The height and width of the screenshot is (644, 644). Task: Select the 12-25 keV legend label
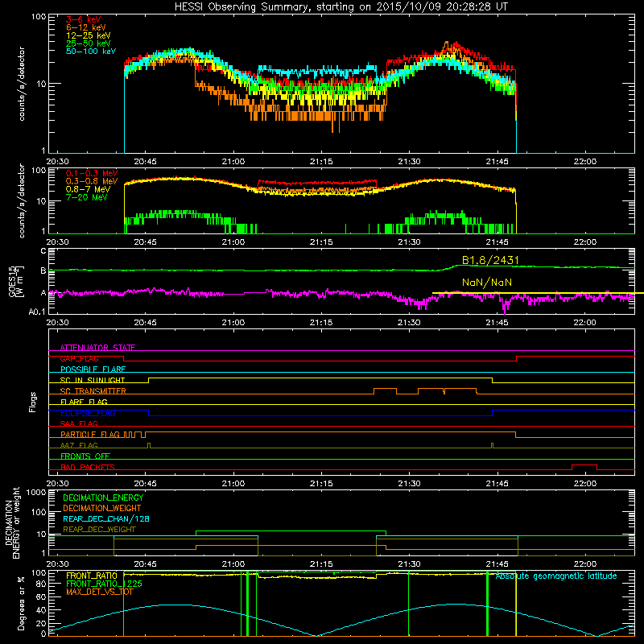pos(89,35)
